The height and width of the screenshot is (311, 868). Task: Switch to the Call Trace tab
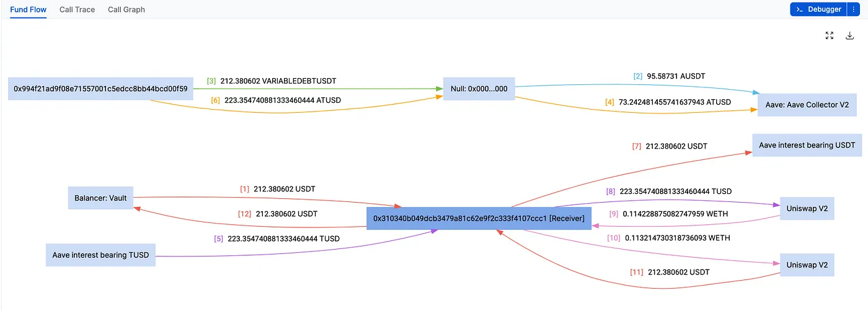[x=77, y=9]
